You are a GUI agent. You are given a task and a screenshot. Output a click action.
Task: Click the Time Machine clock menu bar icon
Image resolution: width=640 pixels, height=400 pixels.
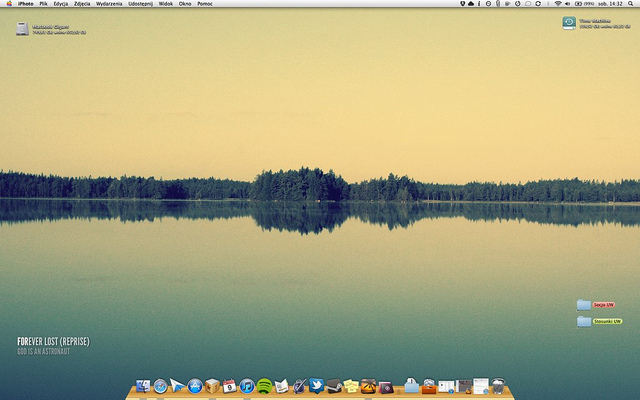(x=489, y=4)
